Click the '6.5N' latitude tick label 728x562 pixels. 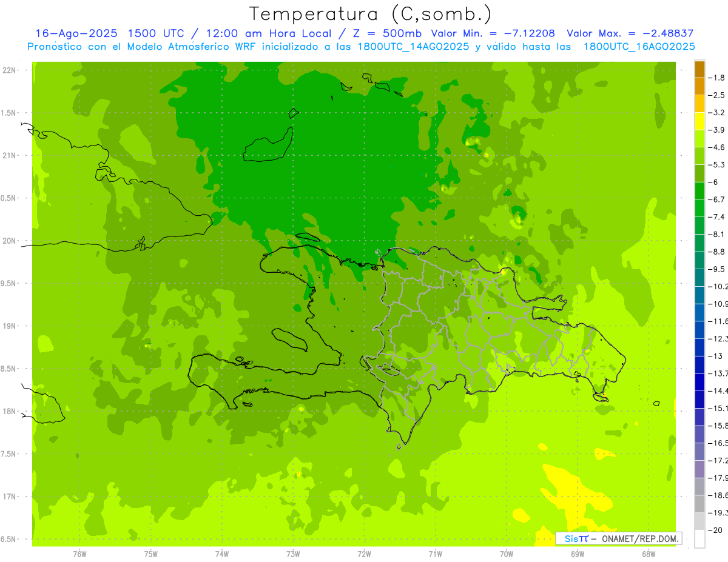pyautogui.click(x=9, y=539)
